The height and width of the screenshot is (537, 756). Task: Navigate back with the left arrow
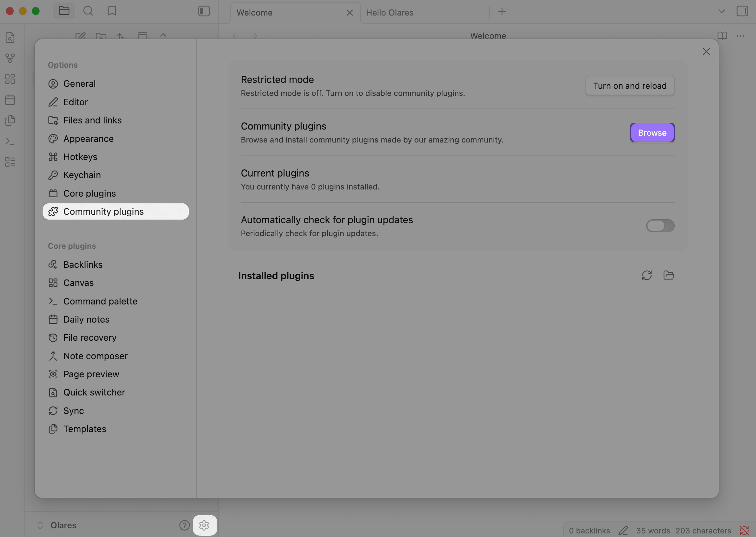pyautogui.click(x=236, y=36)
